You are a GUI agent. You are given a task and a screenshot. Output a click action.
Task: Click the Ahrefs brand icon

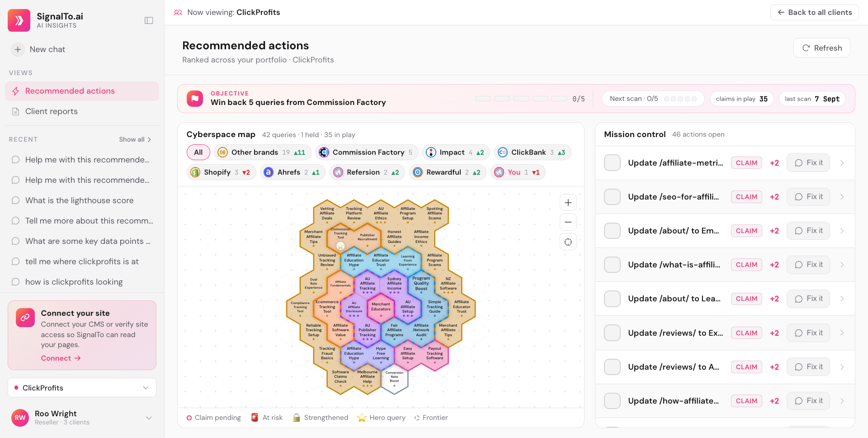269,172
